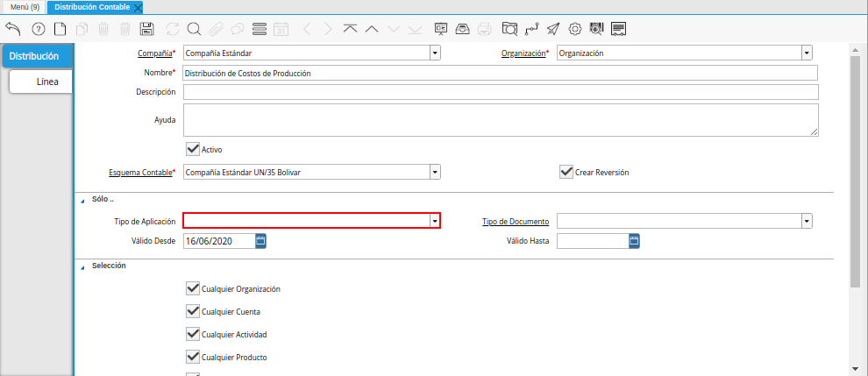Click the scrollbar down arrow
Screen dimensions: 868x376
[855, 369]
